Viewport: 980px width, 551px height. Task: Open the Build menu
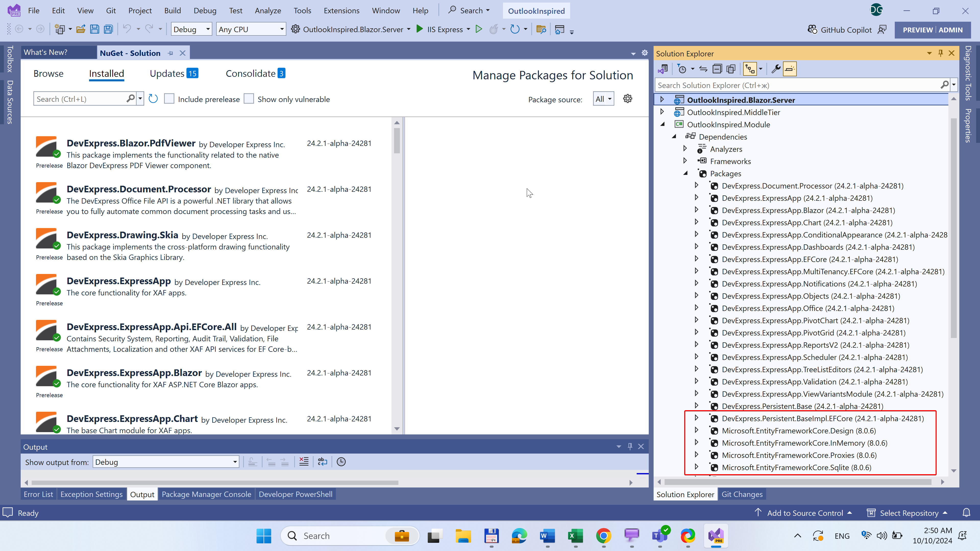click(172, 11)
